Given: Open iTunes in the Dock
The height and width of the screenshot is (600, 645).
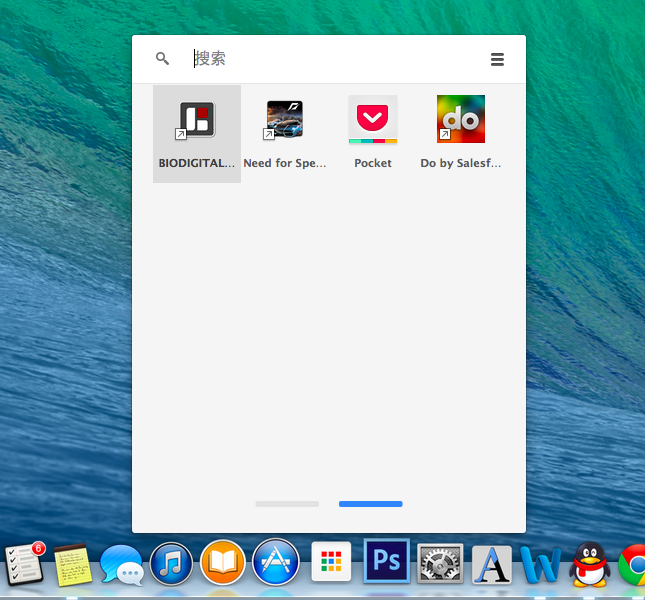Looking at the screenshot, I should click(172, 564).
